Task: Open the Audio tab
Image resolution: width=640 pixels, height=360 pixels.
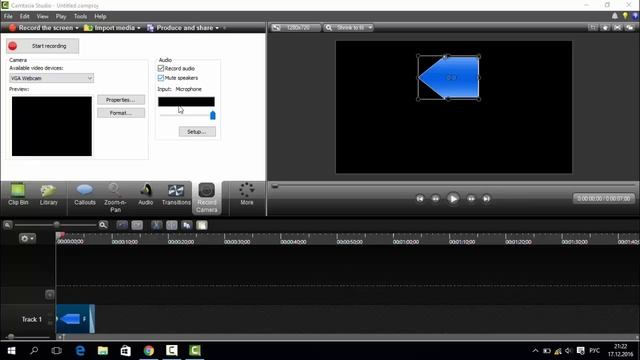Action: point(145,195)
